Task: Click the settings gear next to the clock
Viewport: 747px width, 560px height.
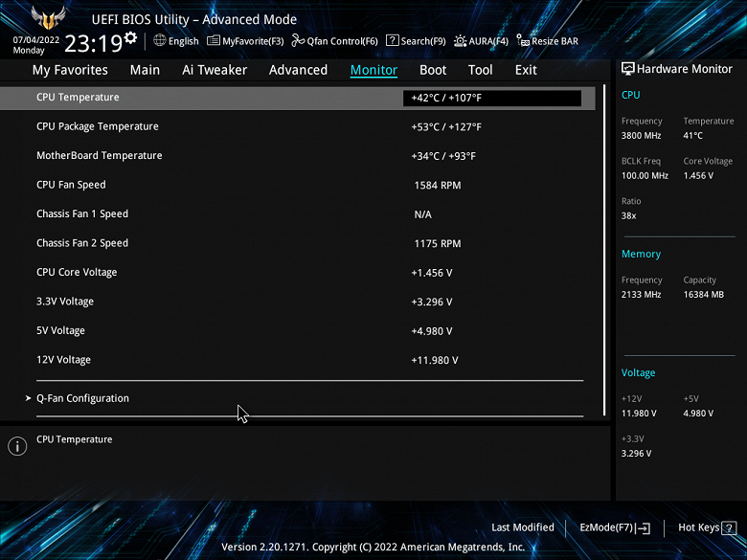Action: click(x=130, y=37)
